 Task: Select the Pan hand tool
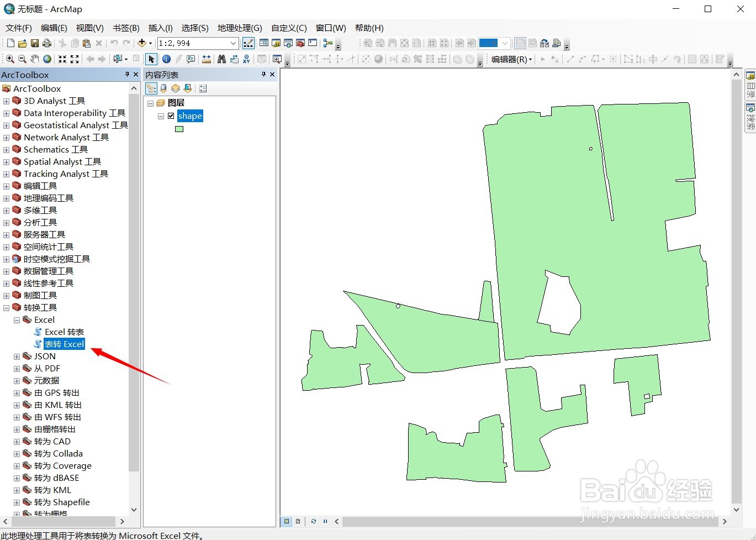[35, 59]
